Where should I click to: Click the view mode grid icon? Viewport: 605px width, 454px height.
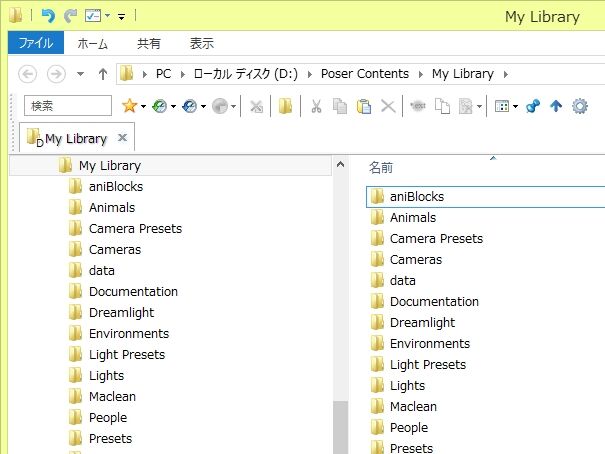502,106
